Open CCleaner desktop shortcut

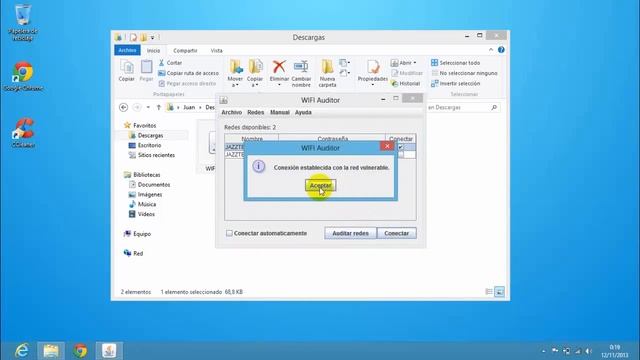(23, 133)
